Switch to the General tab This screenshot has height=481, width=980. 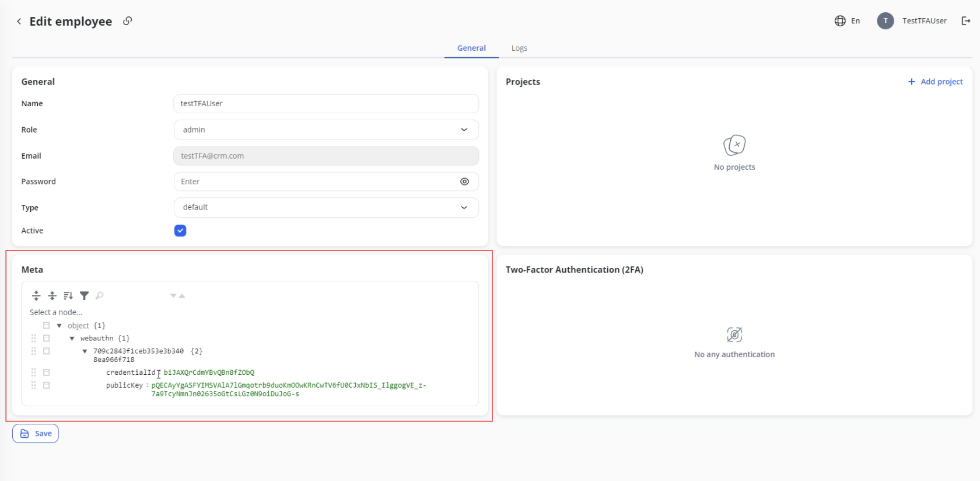471,48
